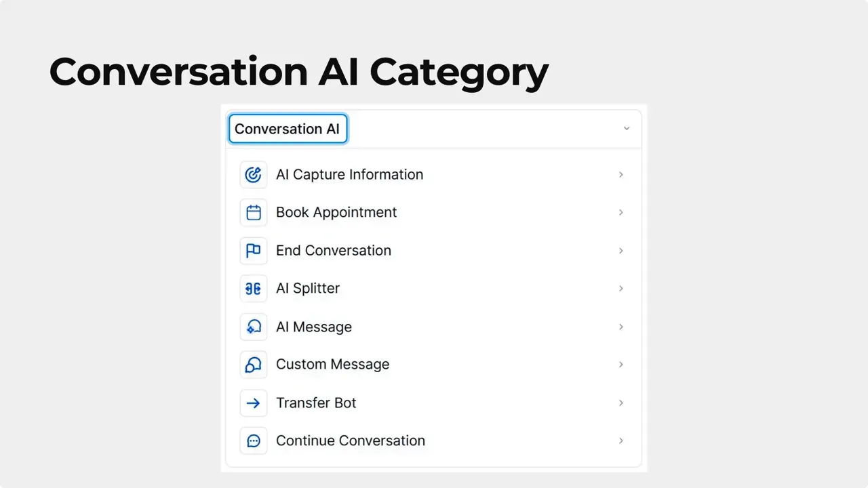This screenshot has height=488, width=868.
Task: Click the Book Appointment calendar icon
Action: click(253, 212)
